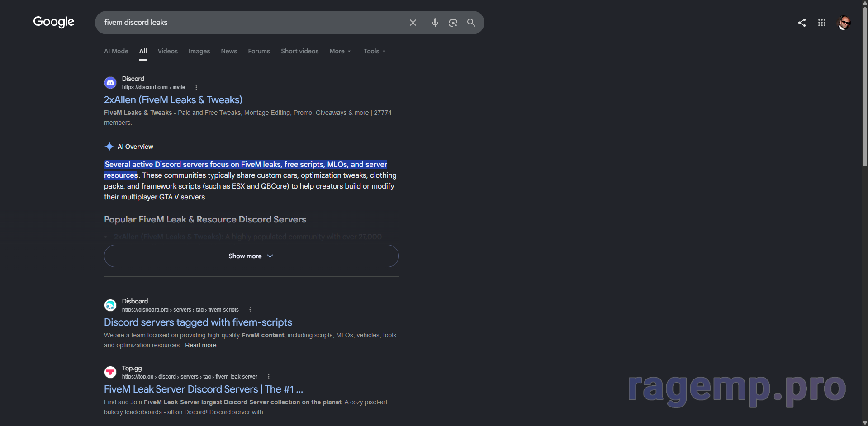Expand AI Overview with Show more
Image resolution: width=868 pixels, height=426 pixels.
click(x=251, y=256)
